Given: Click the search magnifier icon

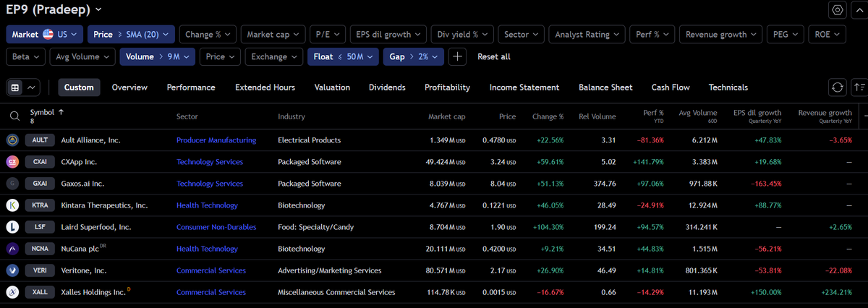Looking at the screenshot, I should tap(14, 115).
